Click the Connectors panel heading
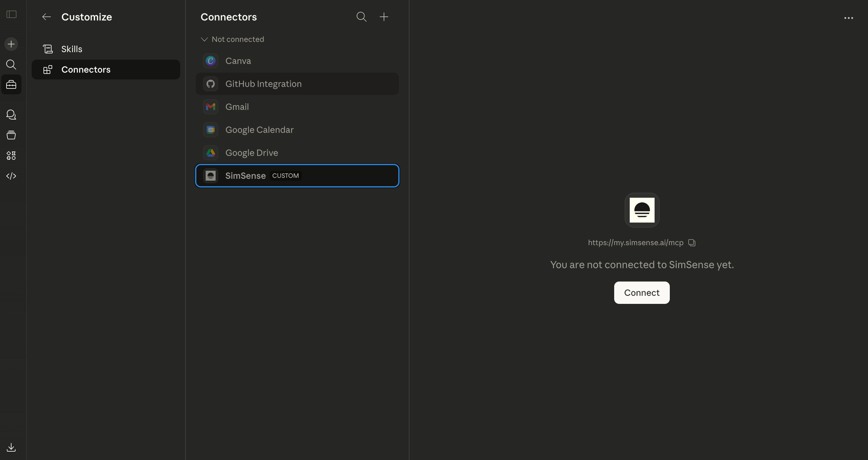This screenshot has width=868, height=460. 228,17
